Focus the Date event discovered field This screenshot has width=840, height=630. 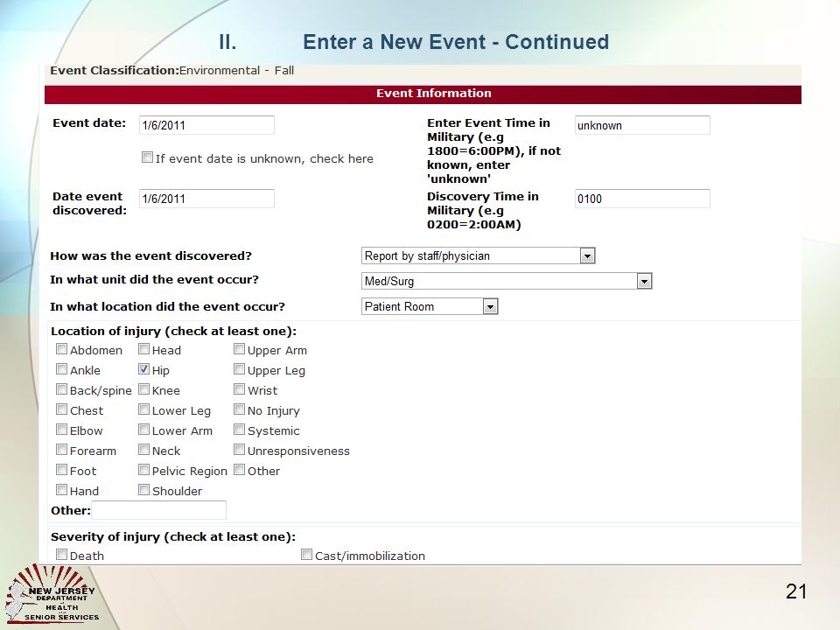click(206, 199)
